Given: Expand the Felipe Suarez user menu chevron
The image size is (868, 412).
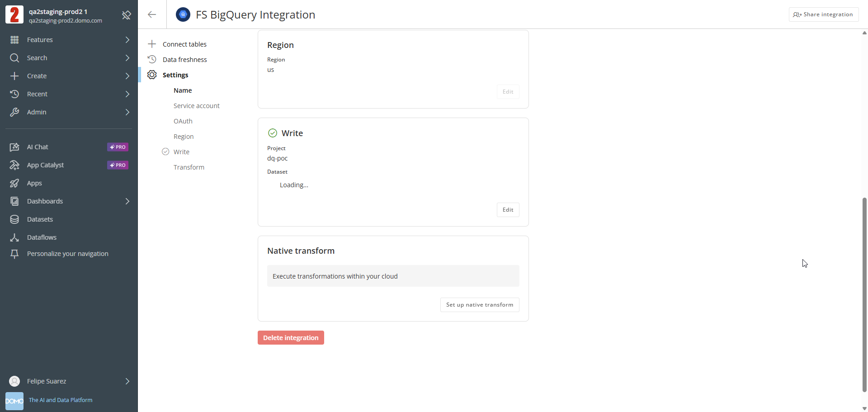Looking at the screenshot, I should pyautogui.click(x=127, y=381).
